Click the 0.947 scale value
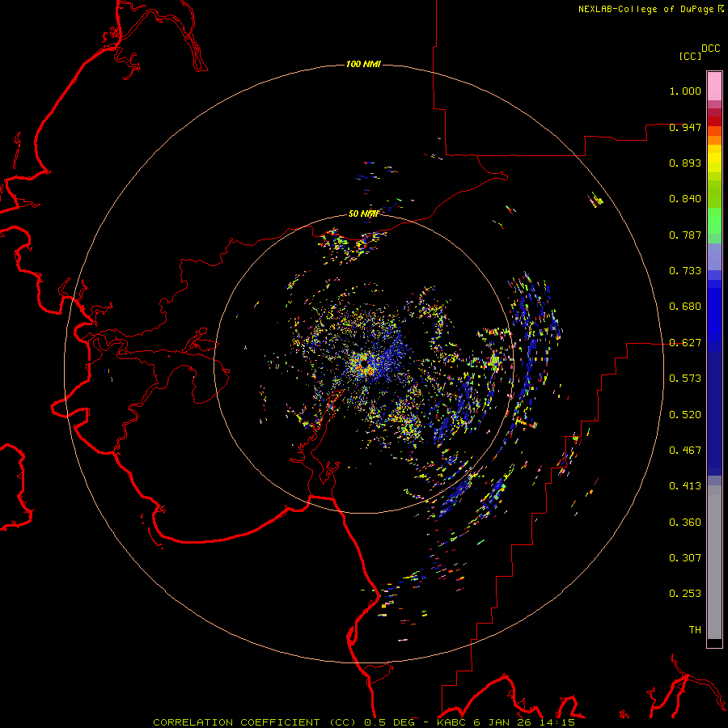 tap(685, 127)
